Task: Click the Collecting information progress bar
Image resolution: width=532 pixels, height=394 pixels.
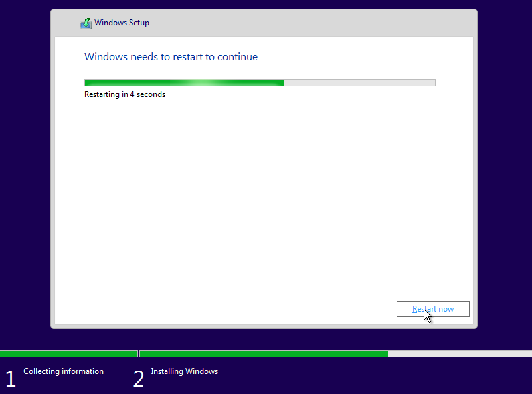Action: pyautogui.click(x=69, y=353)
